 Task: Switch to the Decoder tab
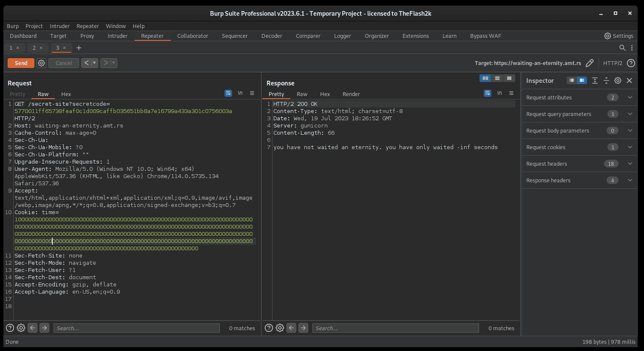click(272, 36)
